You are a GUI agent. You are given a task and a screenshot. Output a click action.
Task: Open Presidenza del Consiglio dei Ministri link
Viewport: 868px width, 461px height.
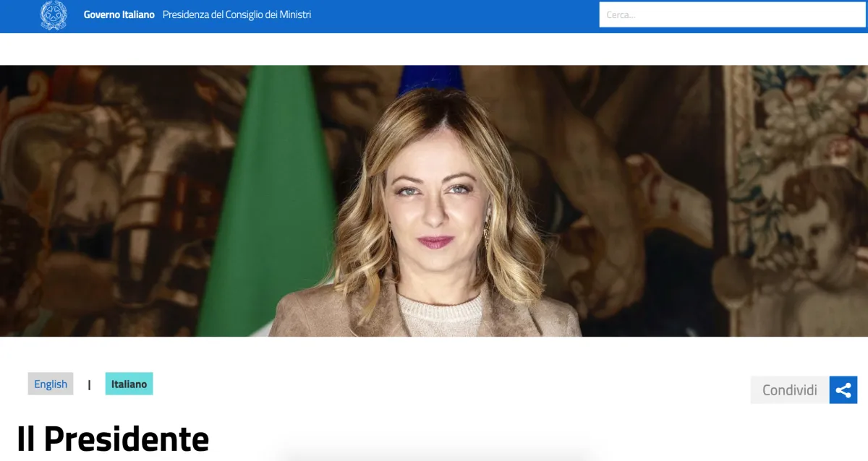237,14
